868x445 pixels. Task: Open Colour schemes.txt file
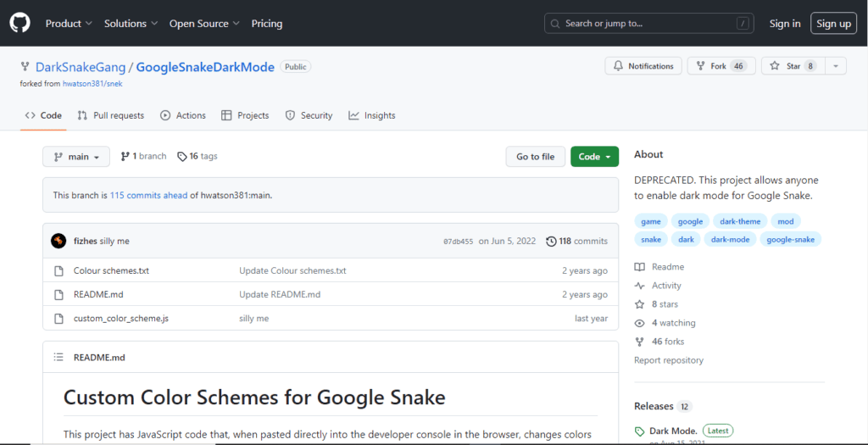[111, 270]
